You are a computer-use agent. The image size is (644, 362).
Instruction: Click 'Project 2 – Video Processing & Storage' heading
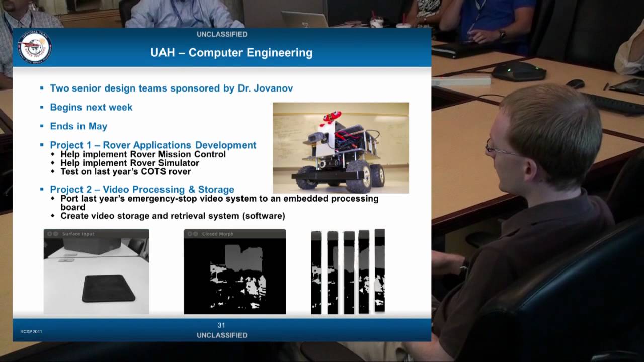click(142, 190)
